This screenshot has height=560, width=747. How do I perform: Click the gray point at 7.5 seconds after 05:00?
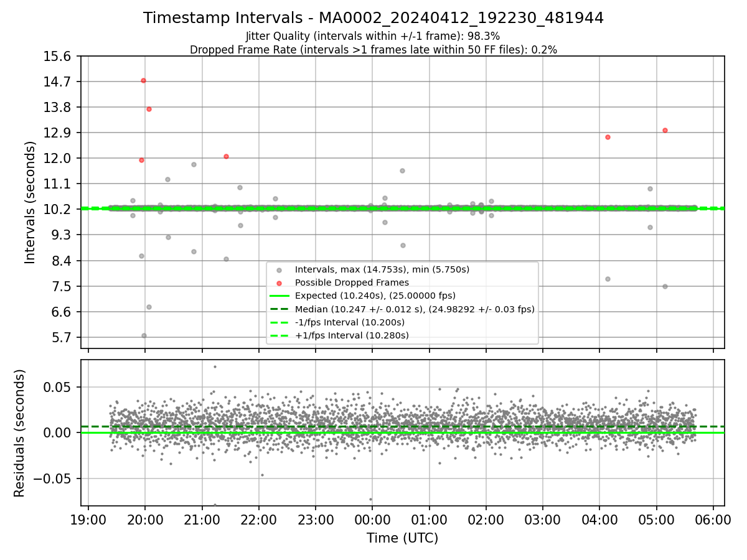point(665,286)
